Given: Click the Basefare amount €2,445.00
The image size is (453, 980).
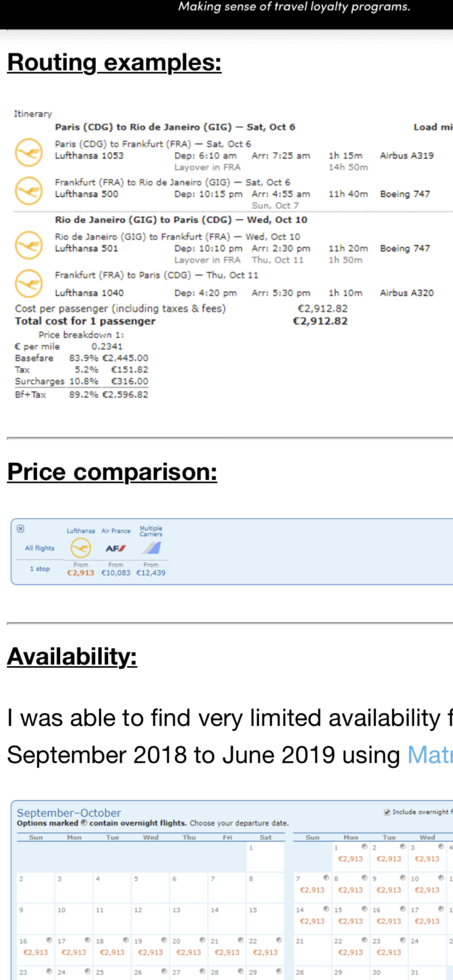Looking at the screenshot, I should click(x=125, y=358).
